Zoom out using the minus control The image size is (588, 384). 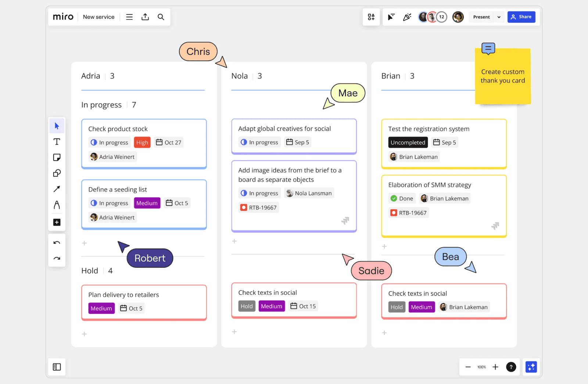[x=468, y=367]
